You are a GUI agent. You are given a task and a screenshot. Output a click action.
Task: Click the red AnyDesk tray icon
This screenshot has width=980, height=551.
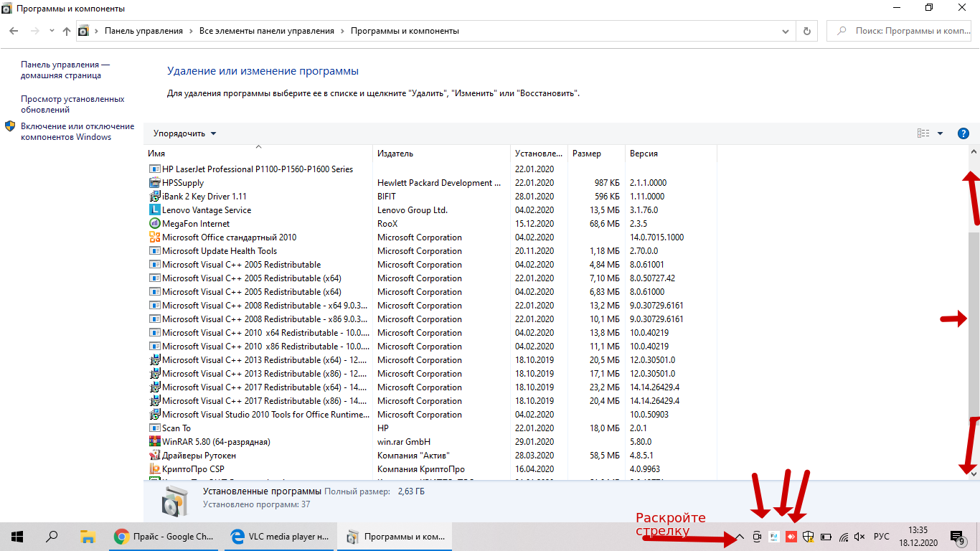(791, 537)
